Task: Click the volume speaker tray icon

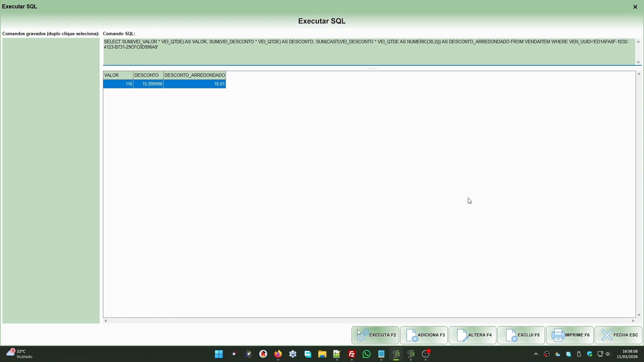Action: coord(608,354)
